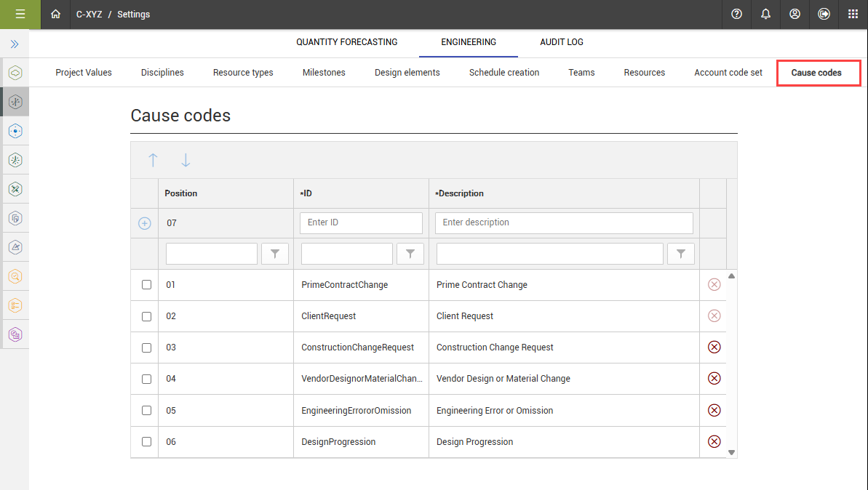Move selected row up with arrow
This screenshot has height=490, width=868.
[153, 161]
